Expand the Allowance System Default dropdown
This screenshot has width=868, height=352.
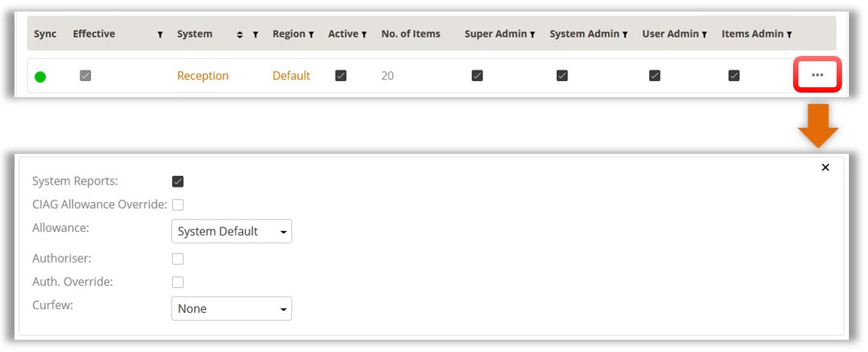pos(232,231)
